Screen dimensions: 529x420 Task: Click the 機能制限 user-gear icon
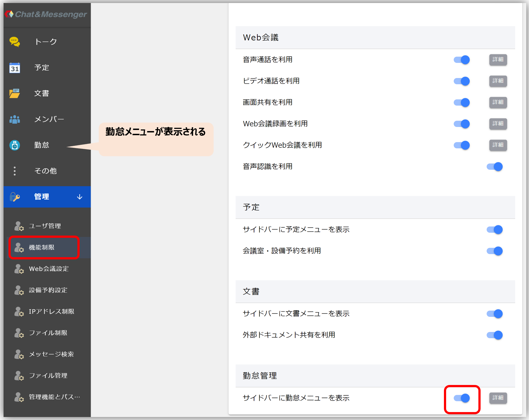tap(19, 247)
